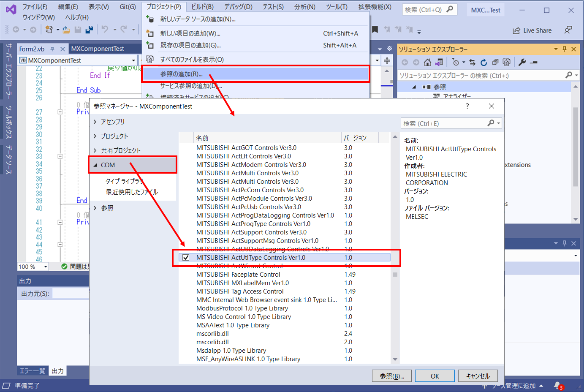Screen dimensions: 584x392
Task: Click the Undo icon in the toolbar
Action: (x=105, y=29)
